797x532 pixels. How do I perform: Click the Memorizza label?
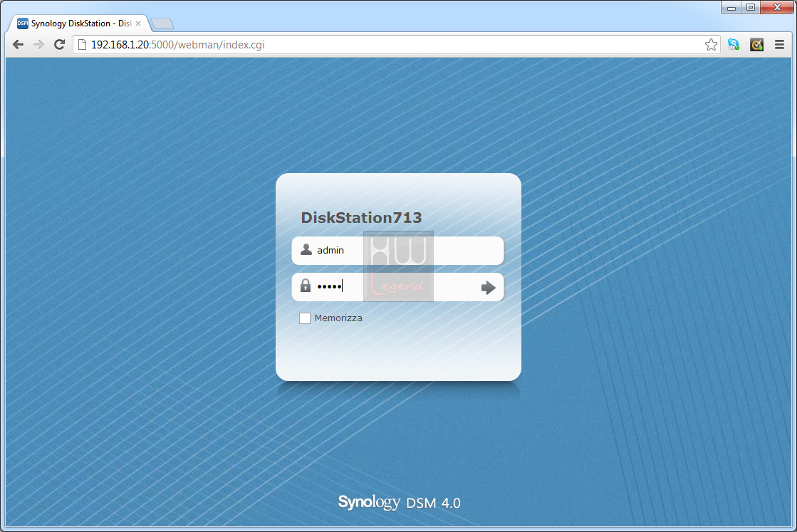pyautogui.click(x=338, y=318)
